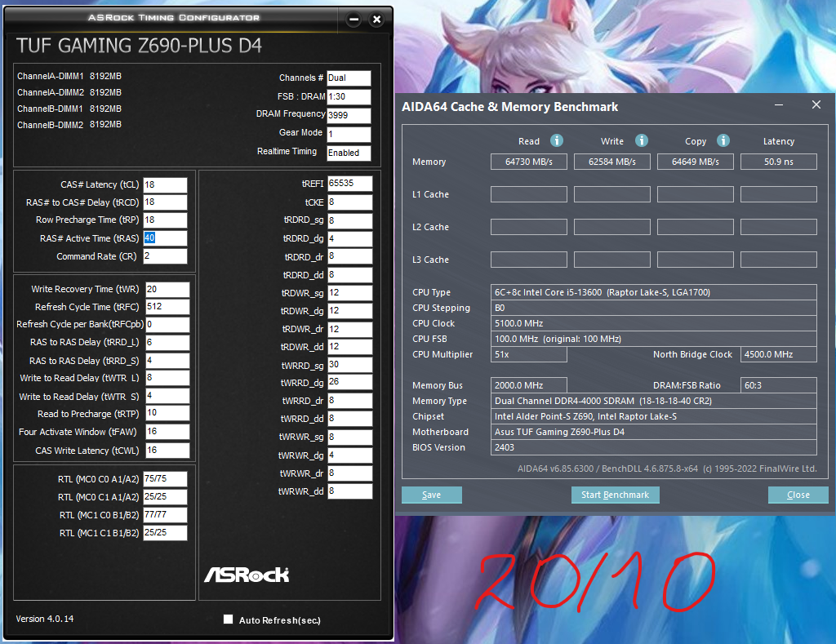Click the RTL (MC0 C1 A1/A2) field
Image resolution: width=836 pixels, height=644 pixels.
point(165,497)
